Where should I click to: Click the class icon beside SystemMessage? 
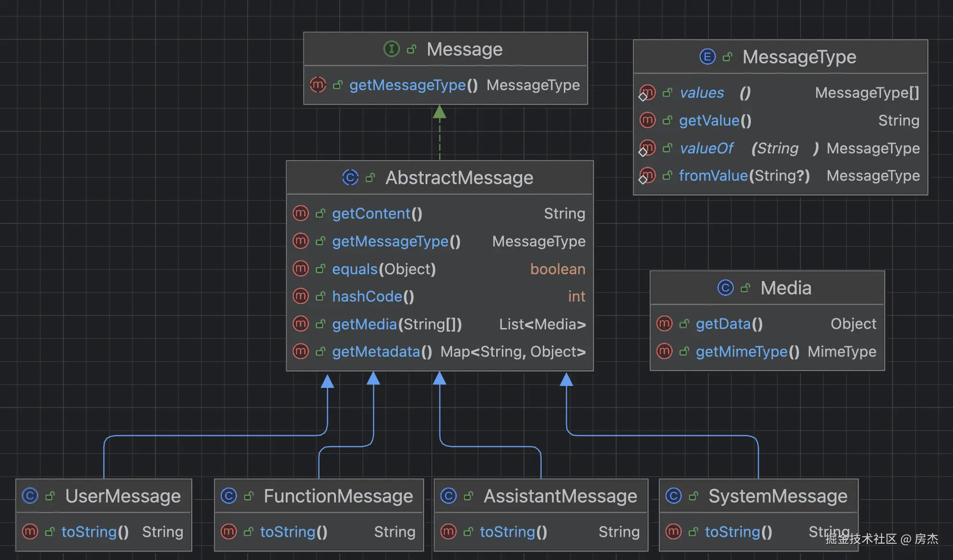(673, 496)
